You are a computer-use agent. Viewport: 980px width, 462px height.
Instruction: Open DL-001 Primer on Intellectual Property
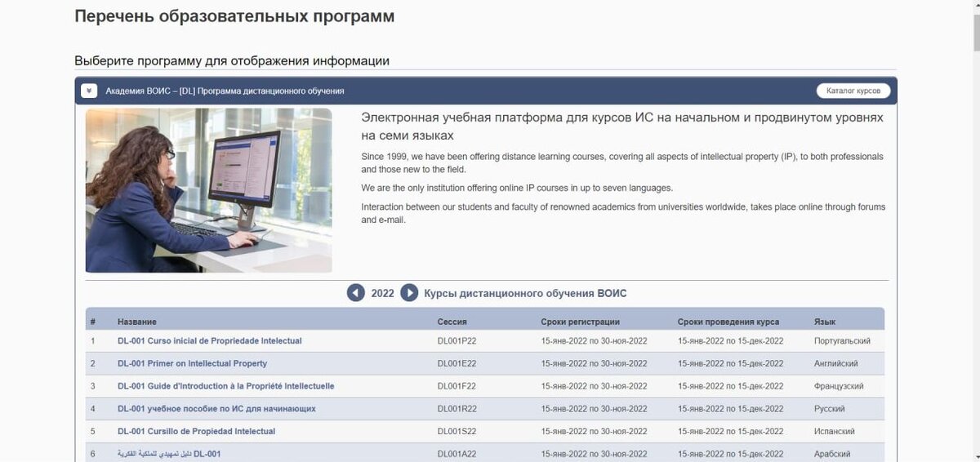click(192, 363)
